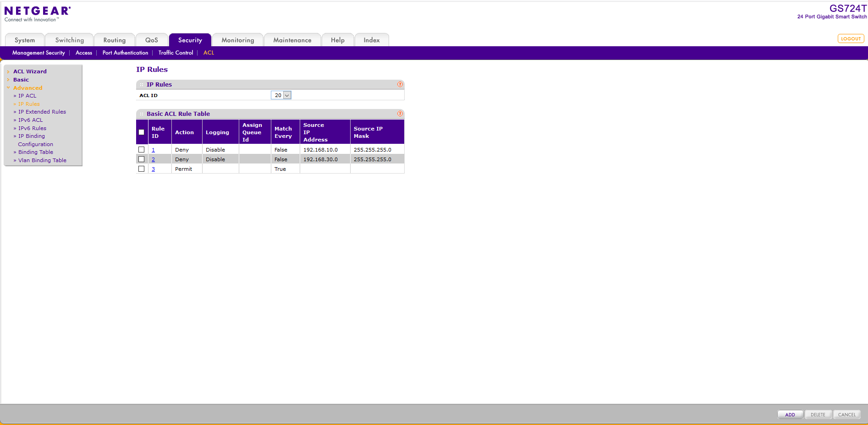Screen dimensions: 868x425
Task: Select the ACL submenu
Action: tap(209, 53)
